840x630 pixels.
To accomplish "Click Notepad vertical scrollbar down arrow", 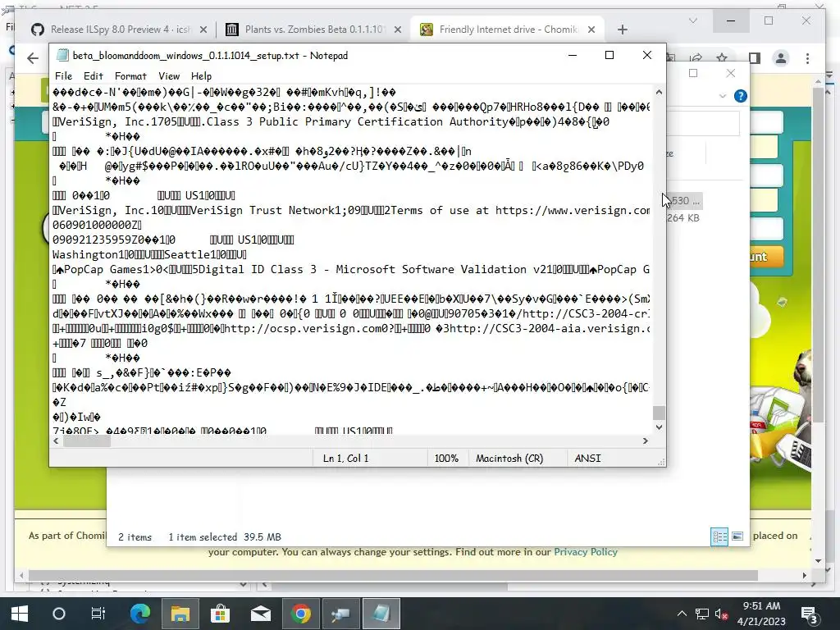I will coord(659,427).
